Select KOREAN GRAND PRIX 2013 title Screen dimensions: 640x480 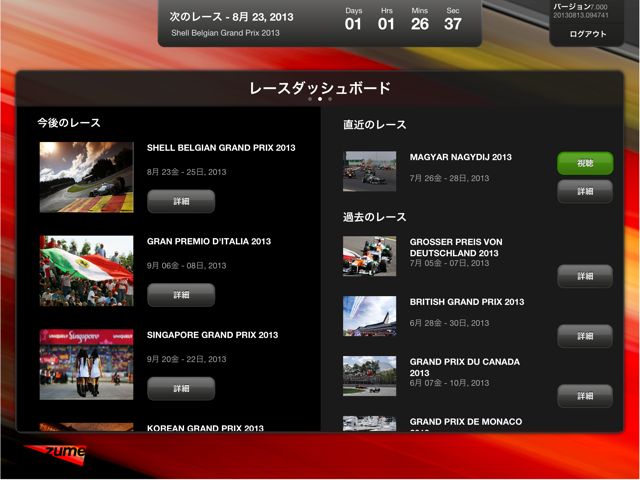click(205, 428)
